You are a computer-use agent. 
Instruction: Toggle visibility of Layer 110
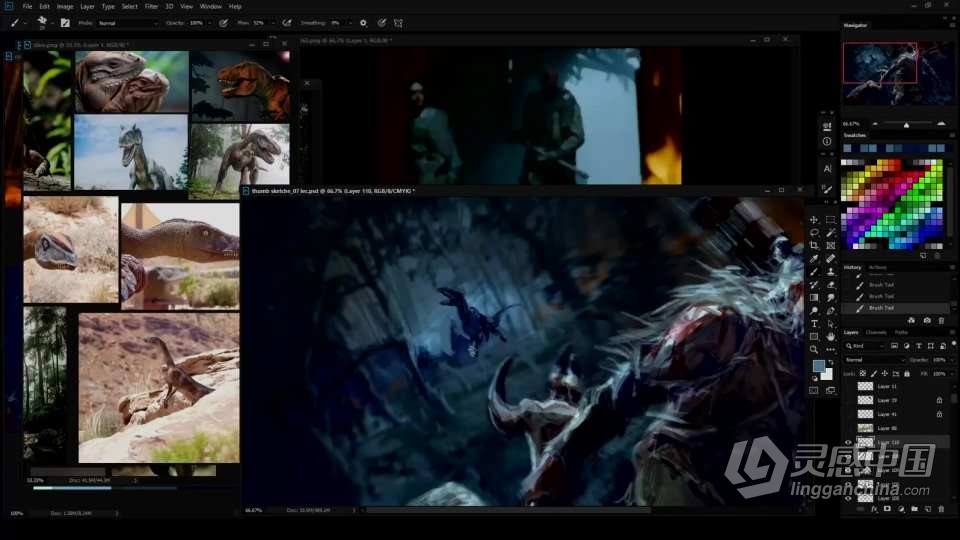coord(849,442)
